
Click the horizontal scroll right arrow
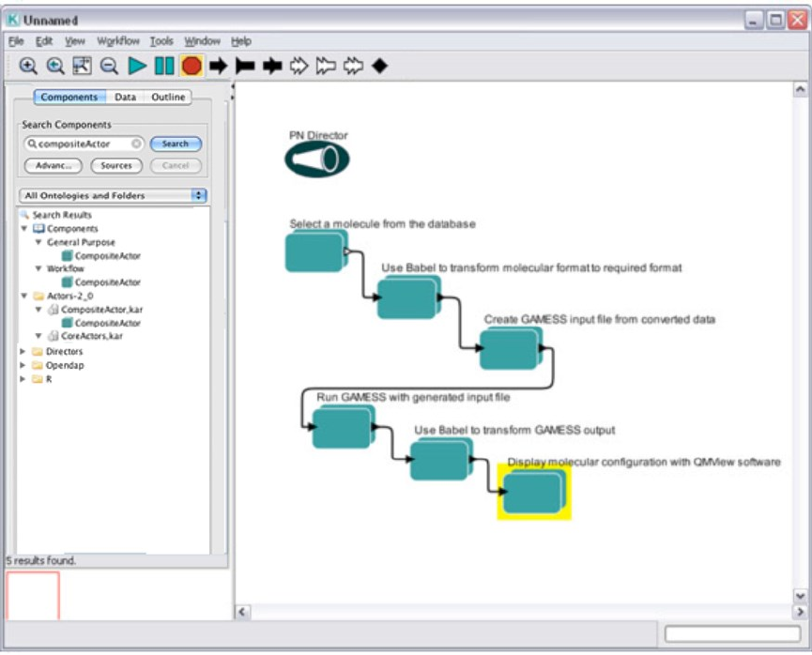coord(800,612)
